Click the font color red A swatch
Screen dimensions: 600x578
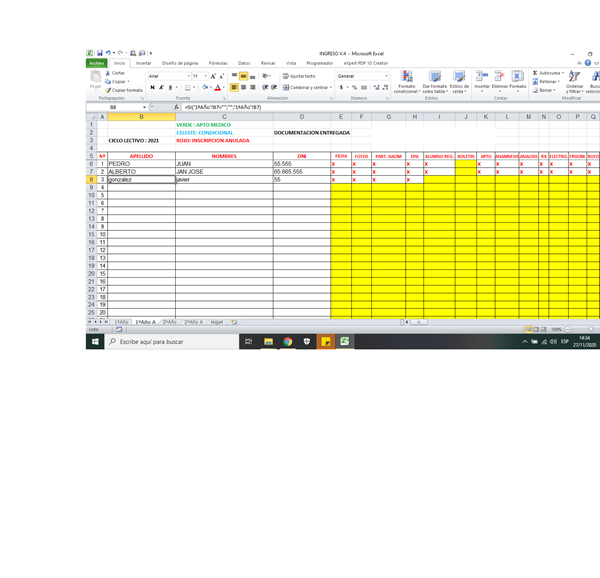216,88
